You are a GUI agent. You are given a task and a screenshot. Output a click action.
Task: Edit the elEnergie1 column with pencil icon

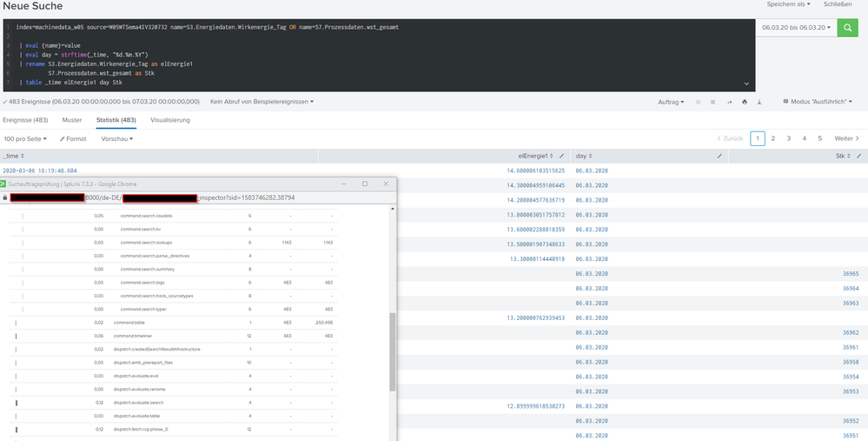(x=562, y=156)
